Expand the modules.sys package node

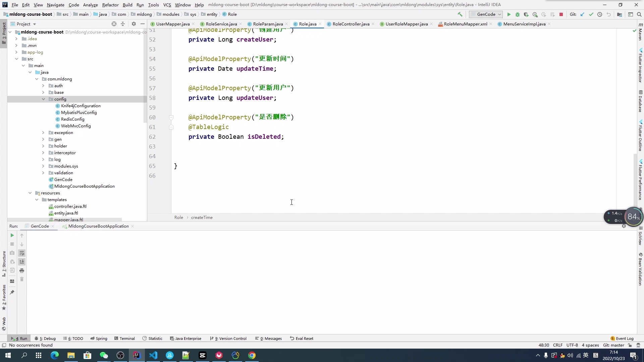coord(43,166)
